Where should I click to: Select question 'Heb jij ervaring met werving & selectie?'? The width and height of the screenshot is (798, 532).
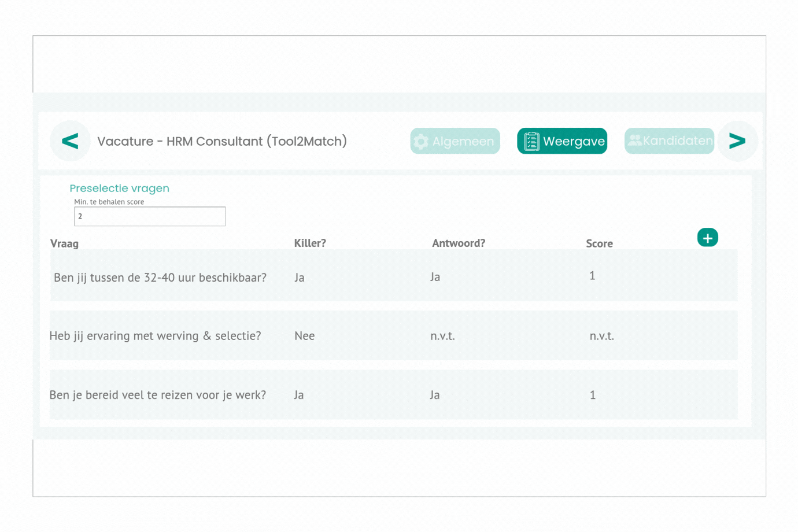pyautogui.click(x=155, y=336)
